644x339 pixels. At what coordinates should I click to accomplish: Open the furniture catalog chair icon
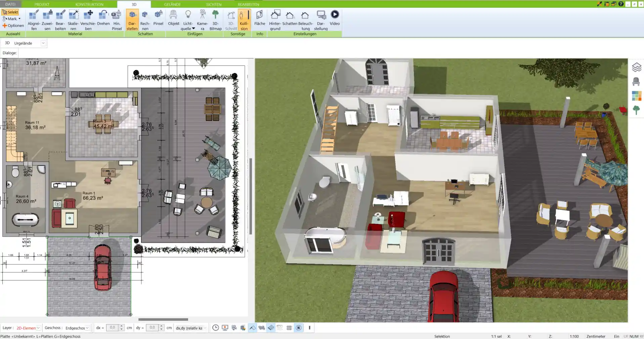[x=636, y=81]
